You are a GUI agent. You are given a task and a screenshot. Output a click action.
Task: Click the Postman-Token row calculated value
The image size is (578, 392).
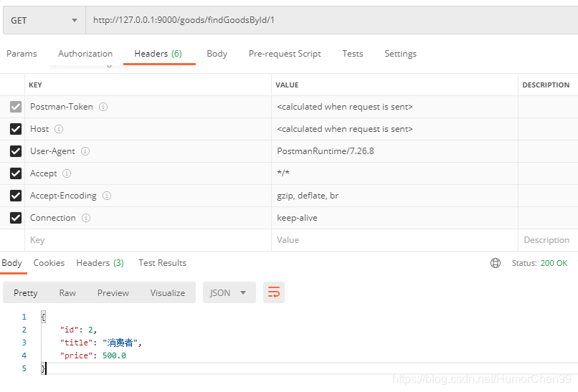[345, 107]
